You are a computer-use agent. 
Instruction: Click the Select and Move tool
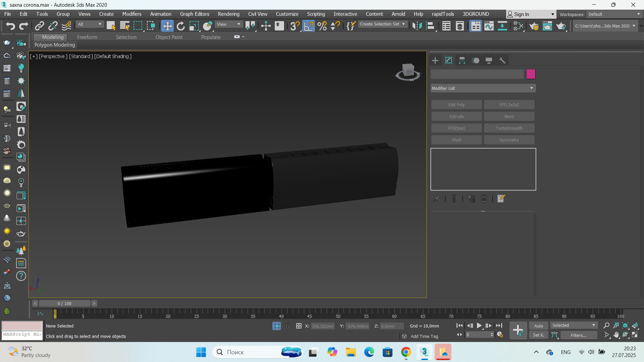[x=167, y=26]
